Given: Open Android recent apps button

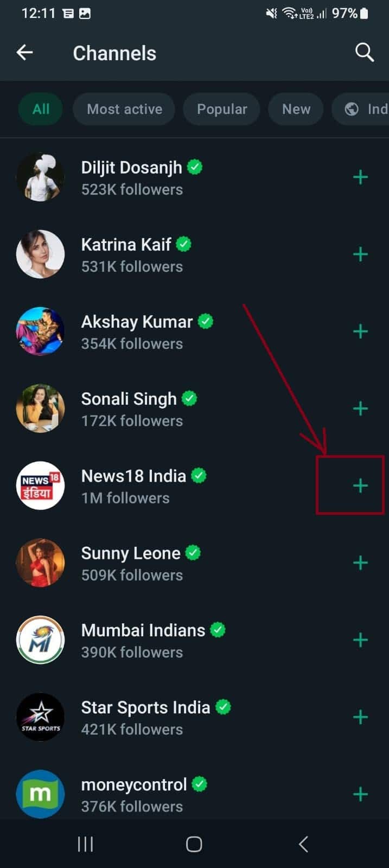Looking at the screenshot, I should coord(85,844).
